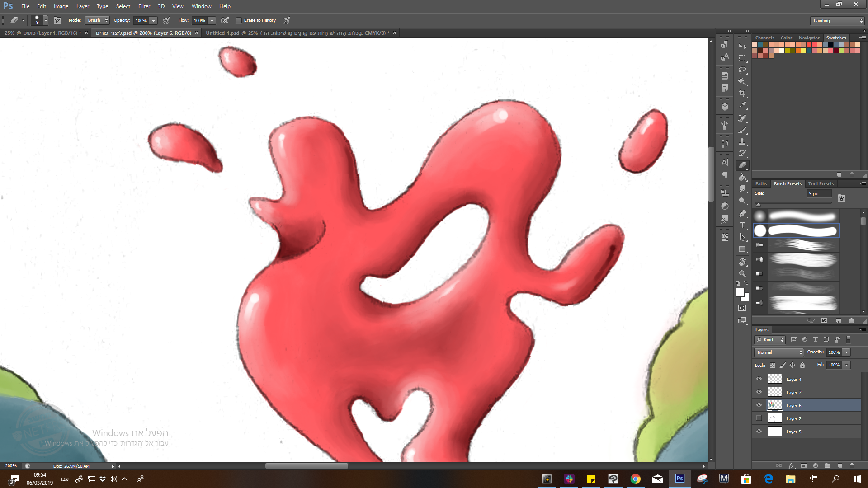The image size is (868, 488).
Task: Switch to the Channels tab
Action: (x=764, y=38)
